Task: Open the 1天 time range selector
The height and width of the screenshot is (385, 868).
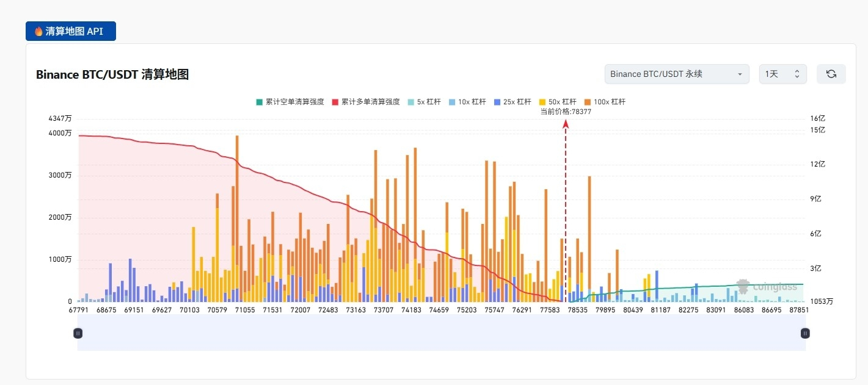Action: (783, 74)
